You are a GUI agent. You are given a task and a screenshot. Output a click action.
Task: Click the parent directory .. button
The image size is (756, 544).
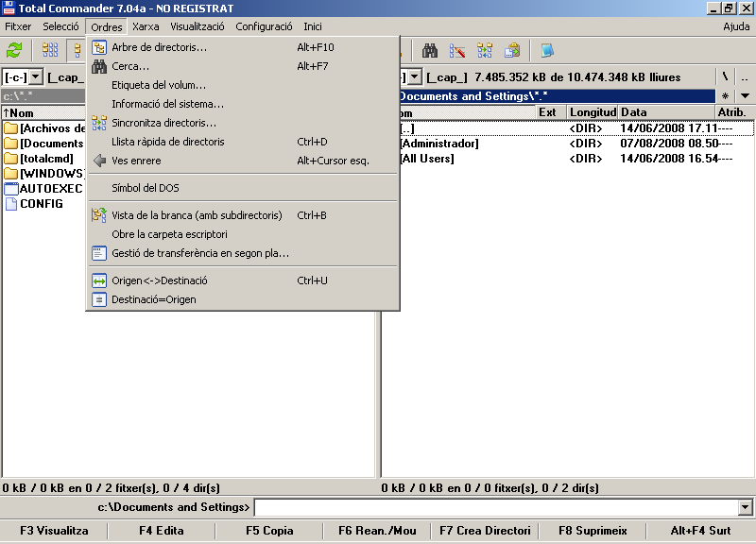[x=745, y=77]
